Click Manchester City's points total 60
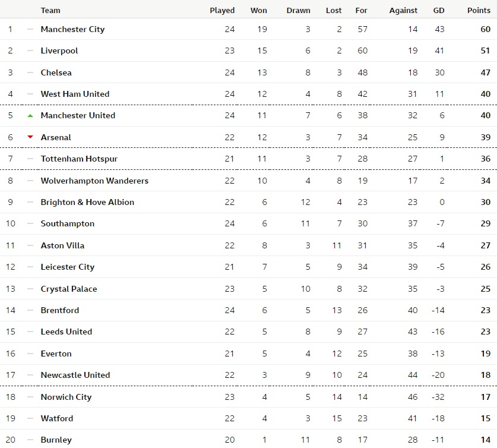Viewport: 497px width, 448px height. 485,29
